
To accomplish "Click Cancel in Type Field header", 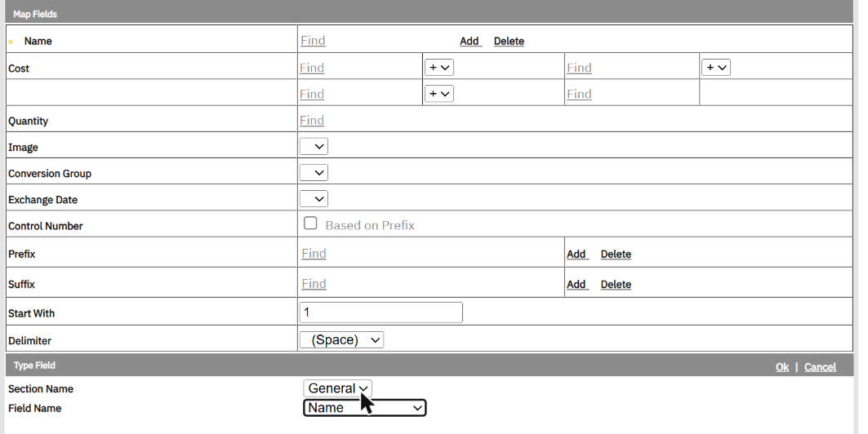I will (x=820, y=367).
